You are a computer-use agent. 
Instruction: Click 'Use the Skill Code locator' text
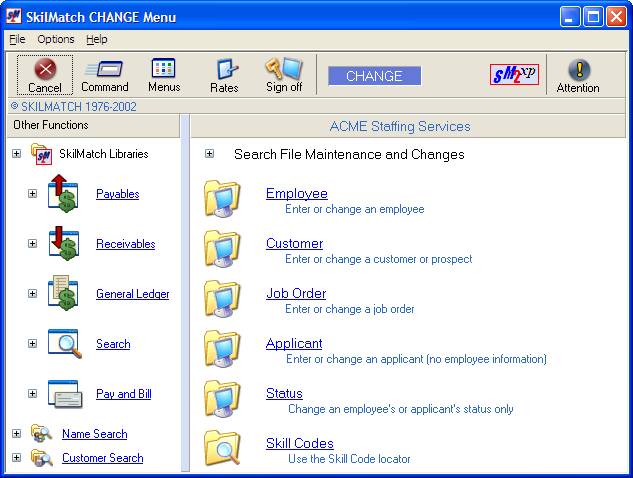349,459
